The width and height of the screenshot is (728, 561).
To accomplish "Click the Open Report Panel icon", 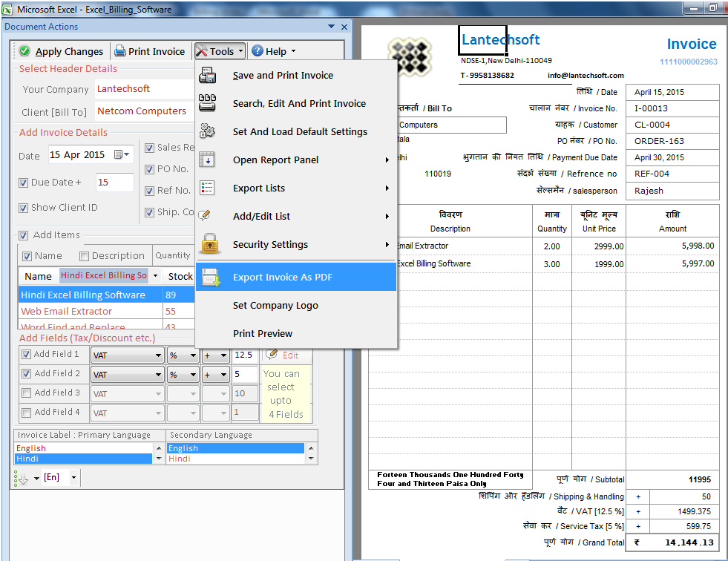I will coord(206,160).
